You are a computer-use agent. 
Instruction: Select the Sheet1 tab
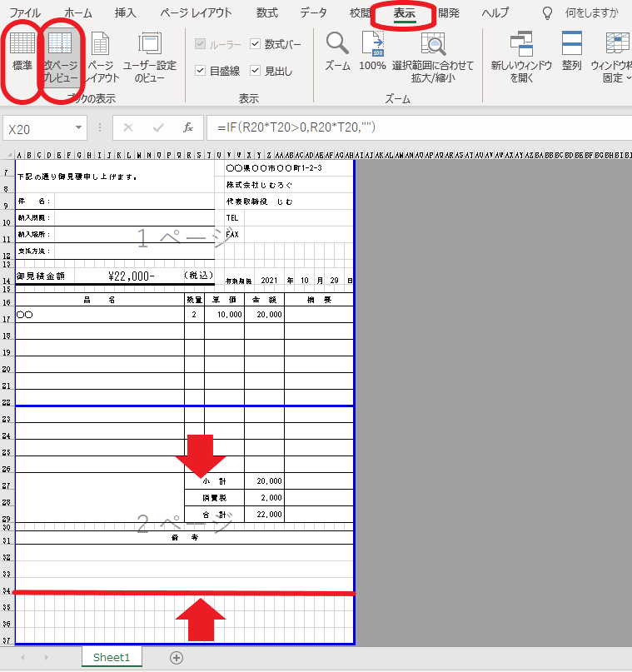[112, 657]
